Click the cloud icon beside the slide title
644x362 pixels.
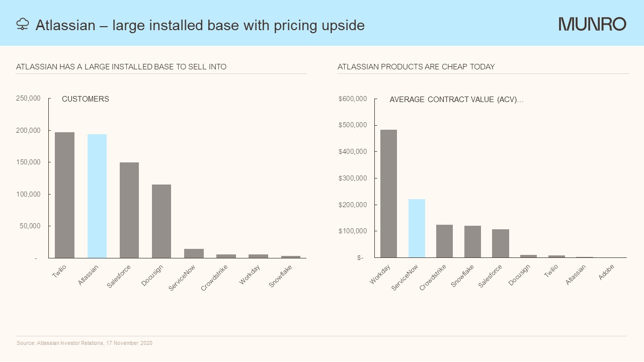coord(23,24)
